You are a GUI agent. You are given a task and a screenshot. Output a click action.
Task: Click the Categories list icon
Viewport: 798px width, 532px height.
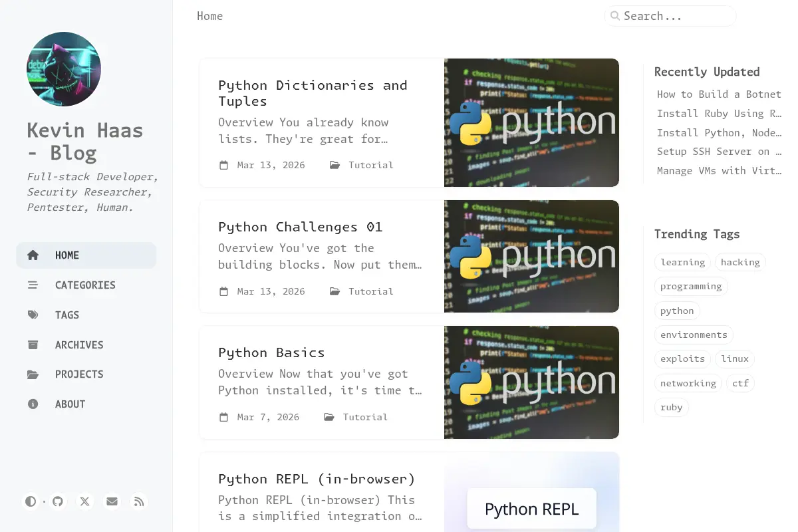click(33, 285)
